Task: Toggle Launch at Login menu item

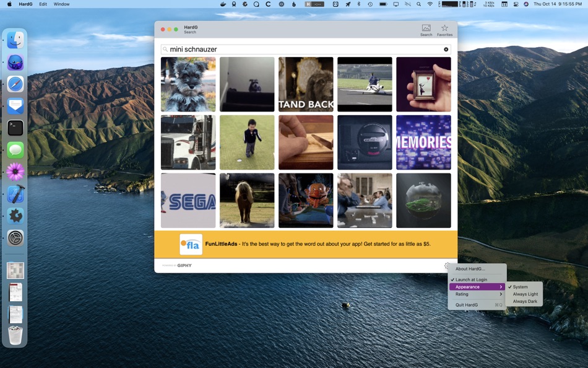Action: (x=477, y=280)
